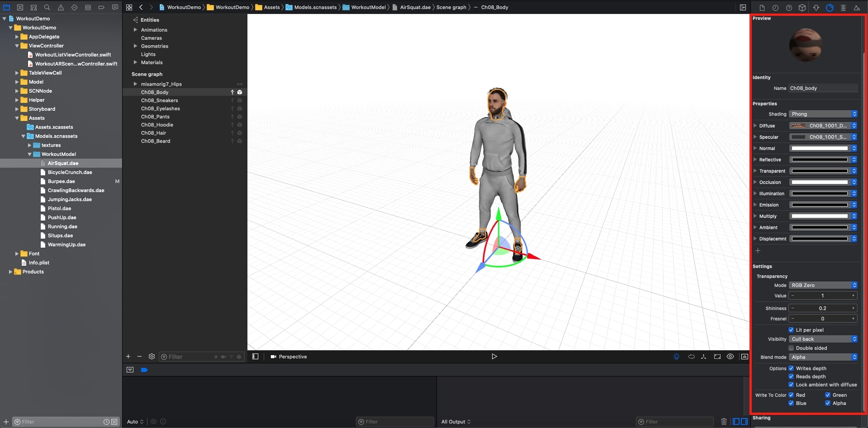Uncheck Green write-to-color channel
868x428 pixels.
coord(828,395)
